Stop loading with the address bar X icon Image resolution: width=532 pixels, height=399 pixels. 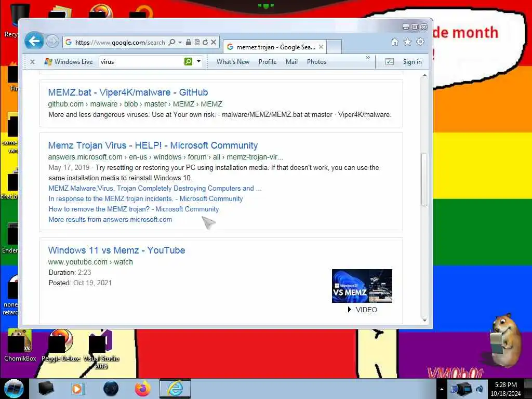point(214,42)
